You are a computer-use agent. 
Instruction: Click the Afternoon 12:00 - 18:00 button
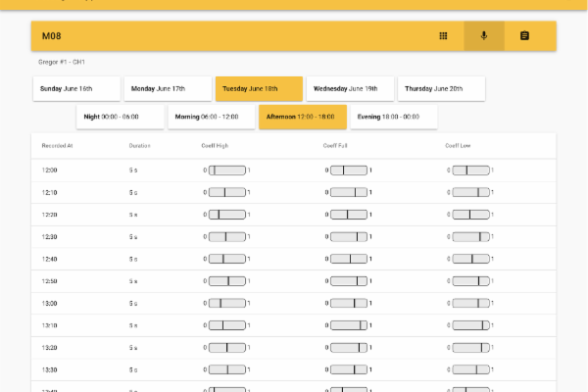[x=302, y=117]
